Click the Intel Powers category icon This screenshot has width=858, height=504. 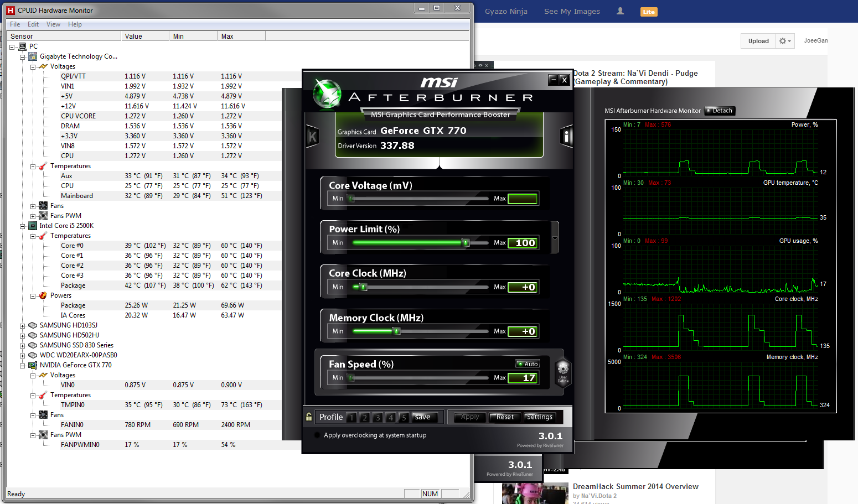tap(43, 295)
